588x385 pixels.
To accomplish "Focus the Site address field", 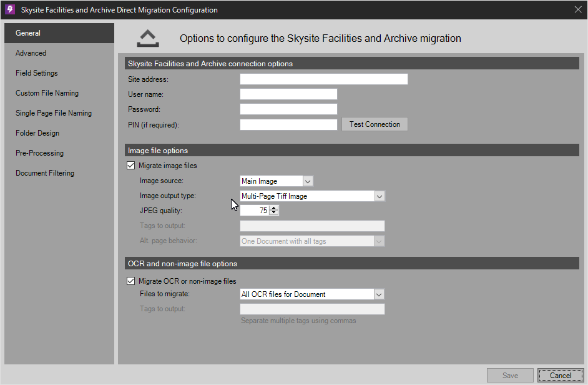I will pos(323,79).
